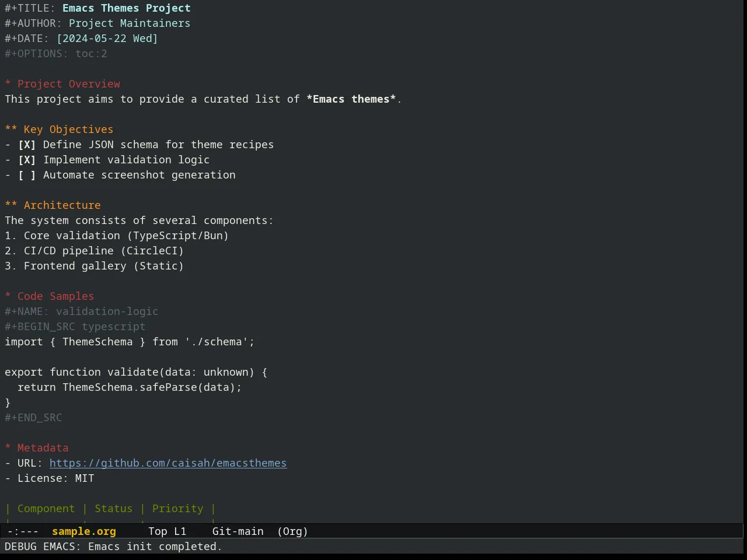Image resolution: width=747 pixels, height=560 pixels.
Task: Open the github.com/caisah/emacsthemes link
Action: pos(168,463)
